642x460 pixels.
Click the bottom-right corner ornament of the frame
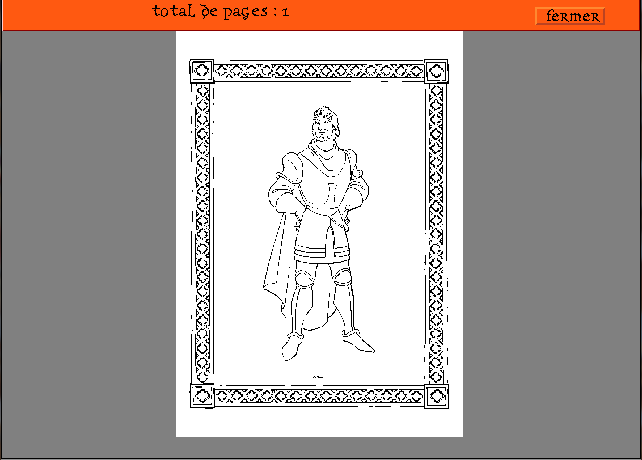click(437, 397)
